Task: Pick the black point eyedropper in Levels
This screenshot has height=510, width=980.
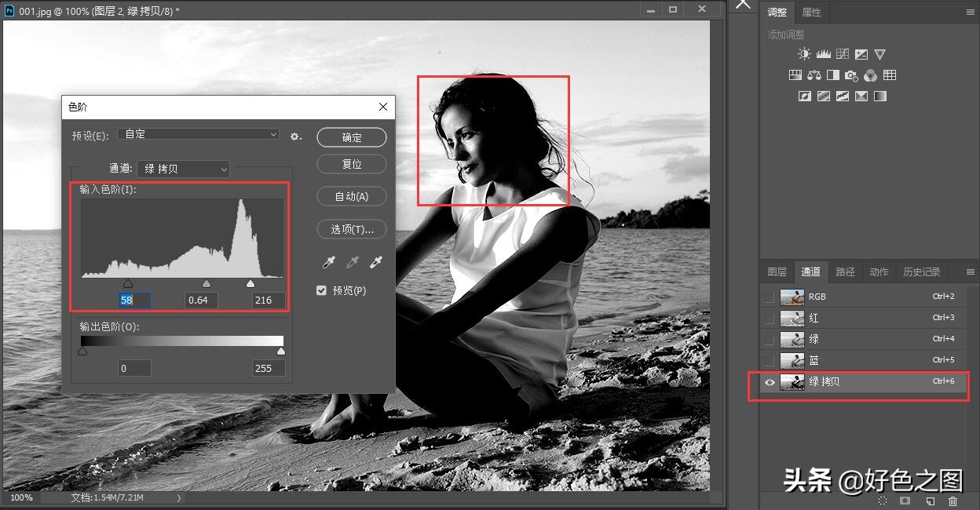Action: (x=328, y=263)
